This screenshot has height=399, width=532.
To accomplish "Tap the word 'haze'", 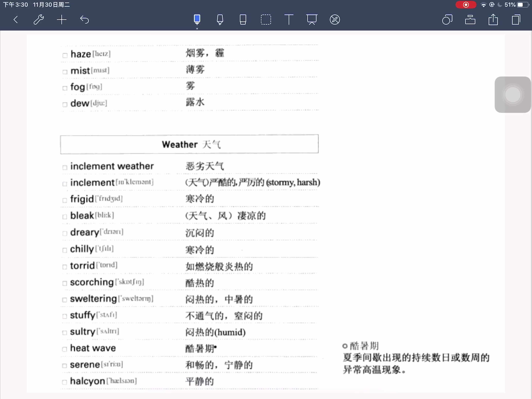I will pyautogui.click(x=81, y=54).
